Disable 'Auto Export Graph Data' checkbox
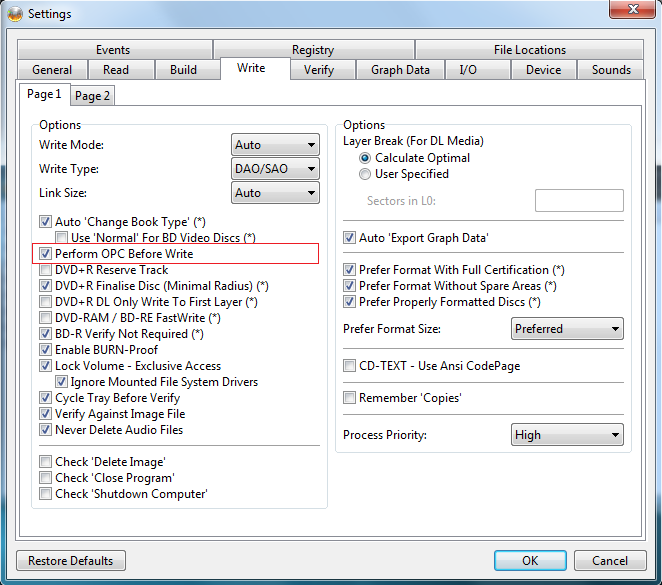The image size is (662, 585). click(x=350, y=238)
